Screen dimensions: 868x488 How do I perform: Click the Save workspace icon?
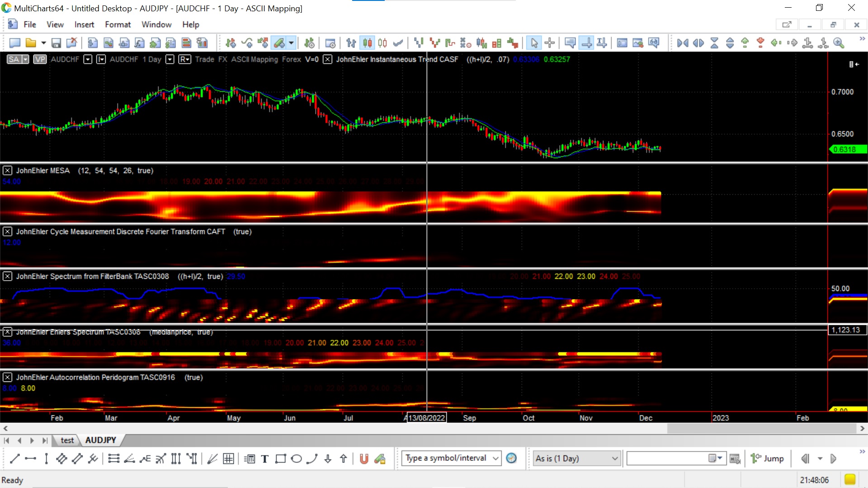click(56, 43)
